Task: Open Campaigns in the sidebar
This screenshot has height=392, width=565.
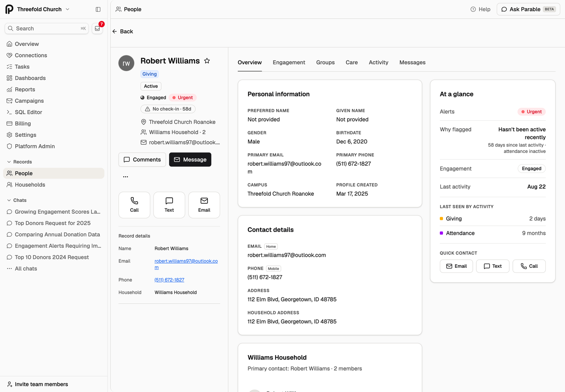Action: 54,101
